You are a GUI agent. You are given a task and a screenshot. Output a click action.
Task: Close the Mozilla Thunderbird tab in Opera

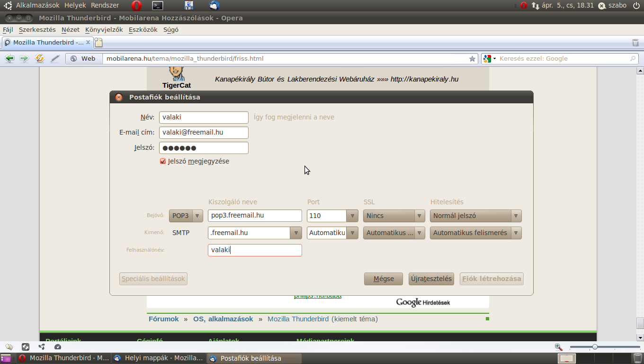[x=88, y=42]
